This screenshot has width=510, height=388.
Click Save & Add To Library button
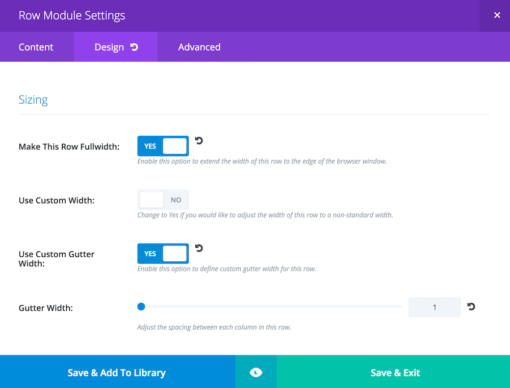pyautogui.click(x=117, y=372)
